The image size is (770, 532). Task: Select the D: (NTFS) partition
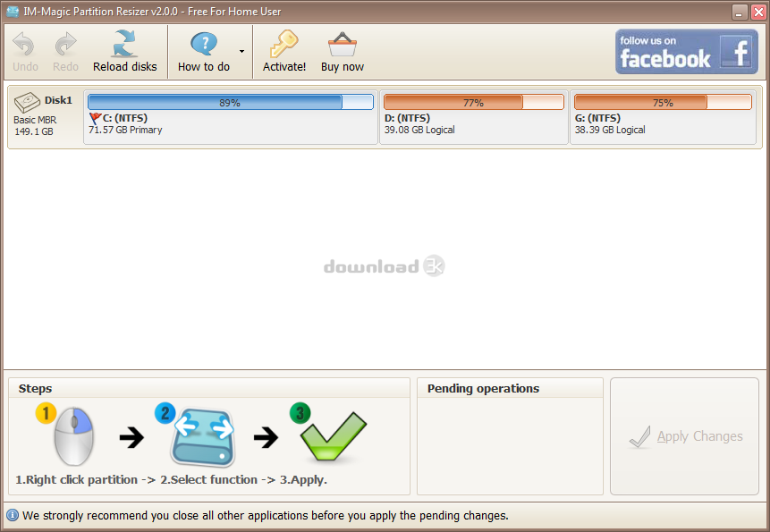(x=473, y=117)
